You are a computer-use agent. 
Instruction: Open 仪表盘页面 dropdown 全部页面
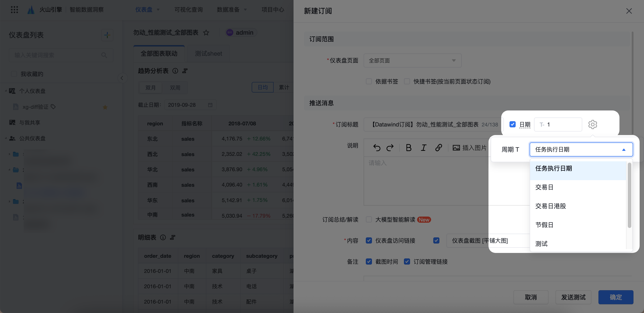click(x=412, y=60)
